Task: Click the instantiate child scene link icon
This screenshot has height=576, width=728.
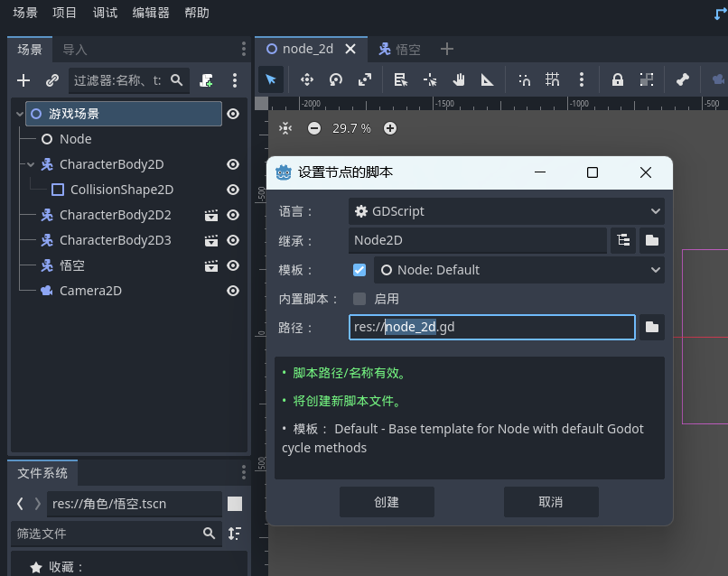Action: coord(52,80)
